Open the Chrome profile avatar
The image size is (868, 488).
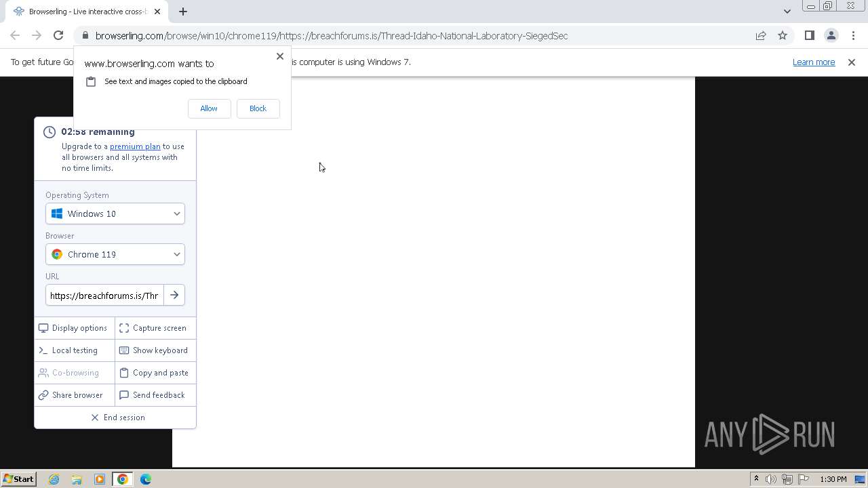[x=831, y=35]
